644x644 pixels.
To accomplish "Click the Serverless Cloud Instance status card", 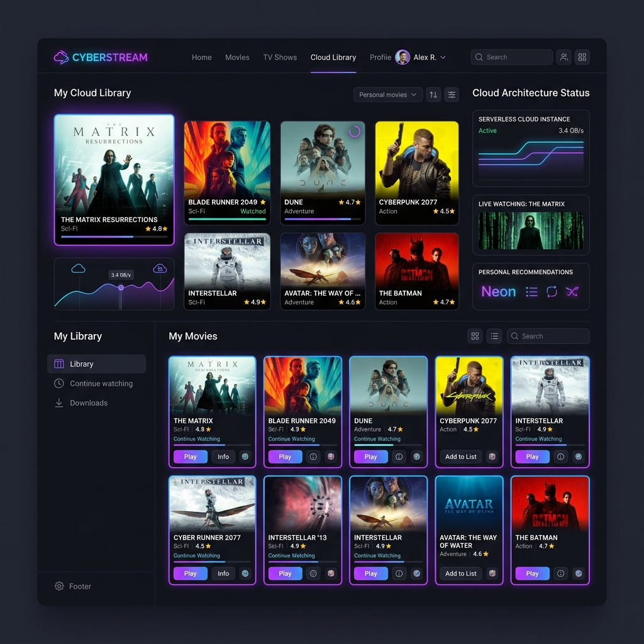I will (531, 148).
